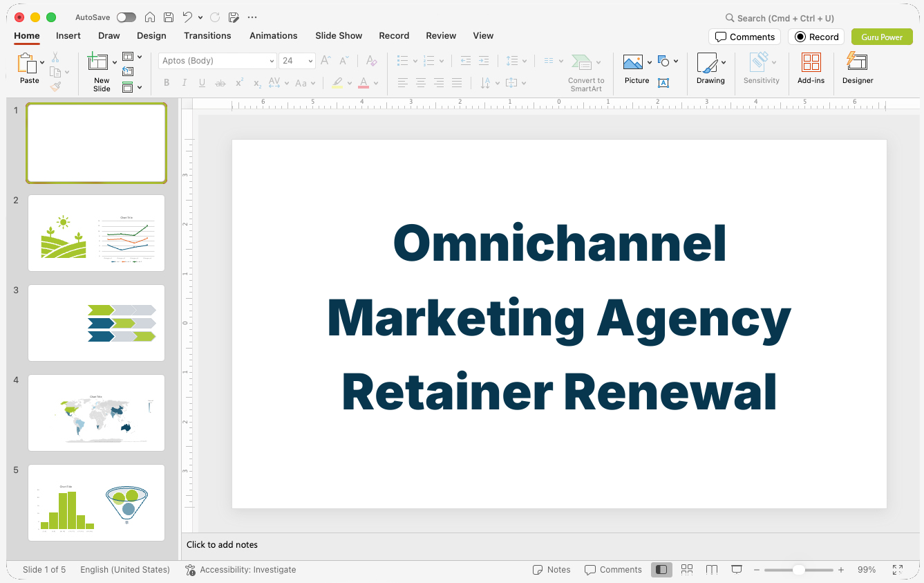Click the Guru Power button
924x583 pixels.
(x=882, y=37)
